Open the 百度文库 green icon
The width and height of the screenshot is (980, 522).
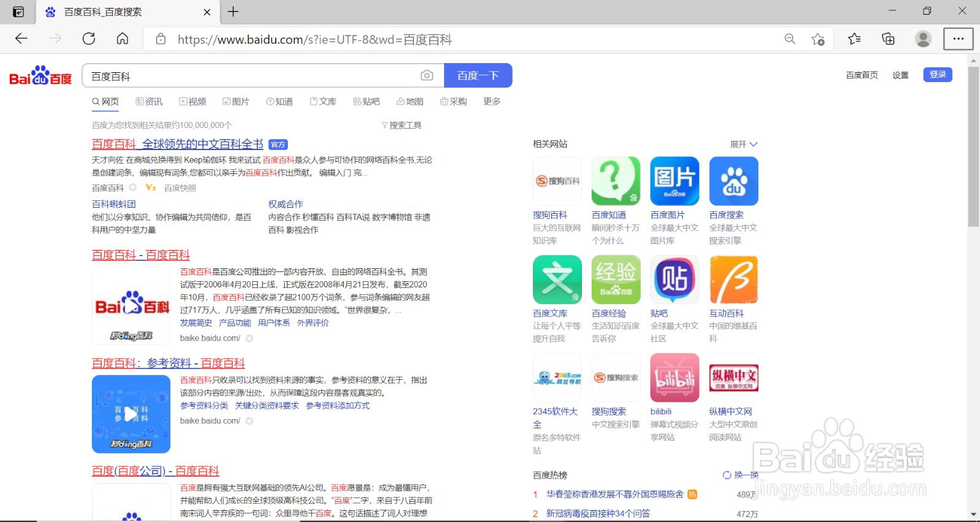[557, 279]
